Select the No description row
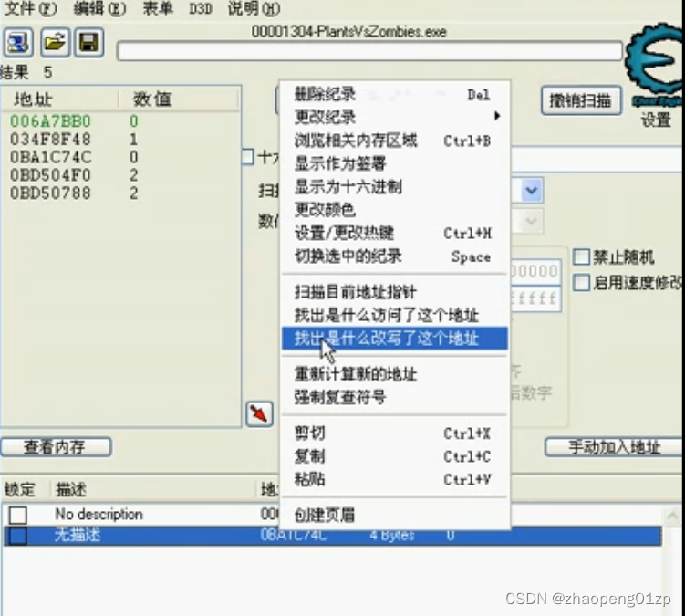The image size is (685, 616). [x=333, y=515]
